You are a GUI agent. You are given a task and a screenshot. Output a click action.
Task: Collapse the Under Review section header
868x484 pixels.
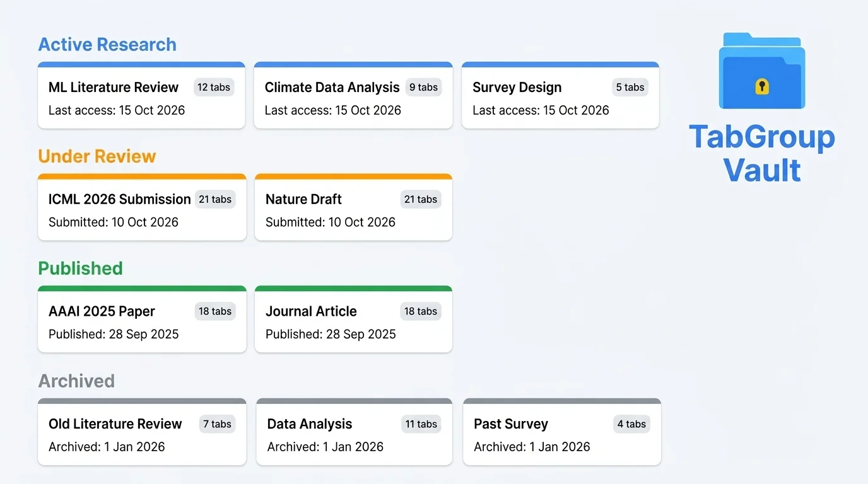click(97, 156)
